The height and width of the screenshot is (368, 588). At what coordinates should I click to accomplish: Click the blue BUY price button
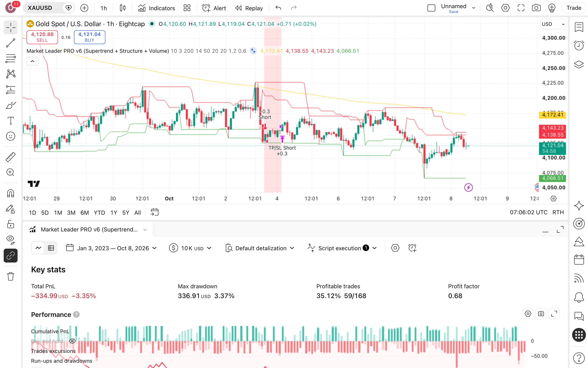(89, 37)
